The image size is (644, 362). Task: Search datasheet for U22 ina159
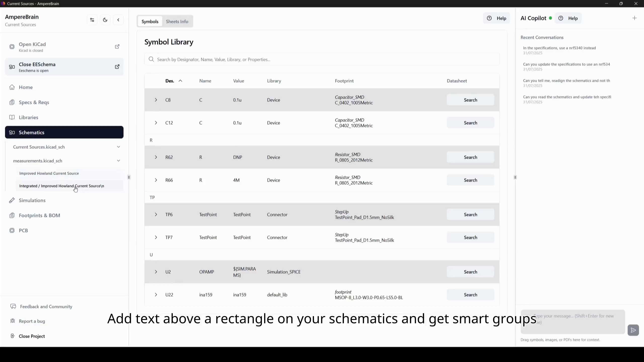[x=470, y=295]
